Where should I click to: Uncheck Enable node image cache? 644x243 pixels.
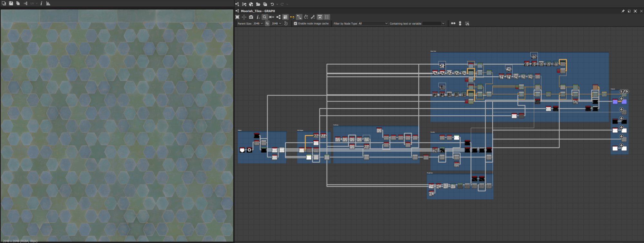click(295, 23)
